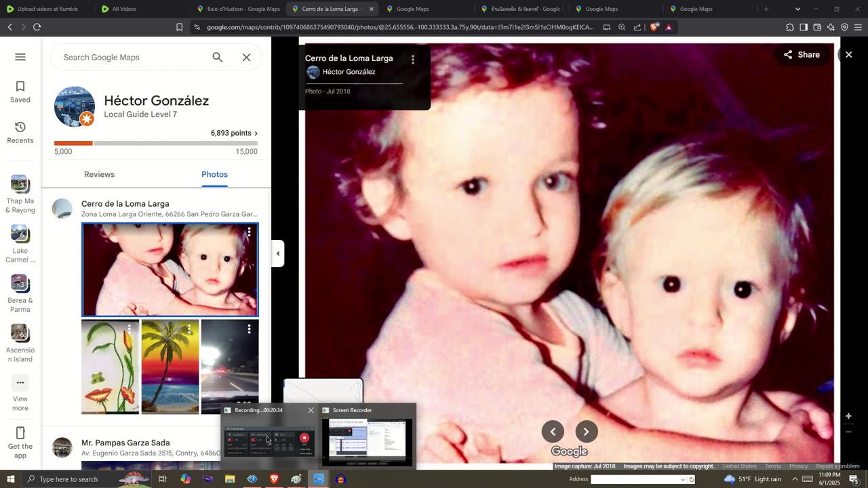868x488 pixels.
Task: Select the Photos tab
Action: (214, 174)
